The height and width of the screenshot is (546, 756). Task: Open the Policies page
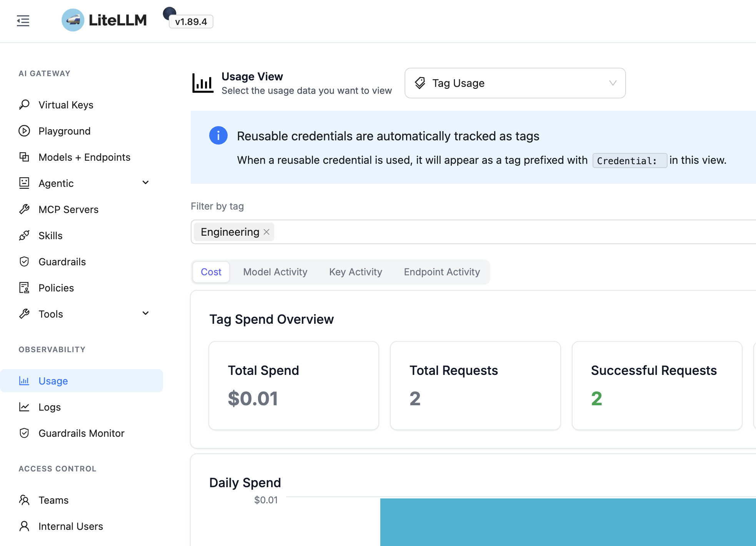[x=82, y=288]
